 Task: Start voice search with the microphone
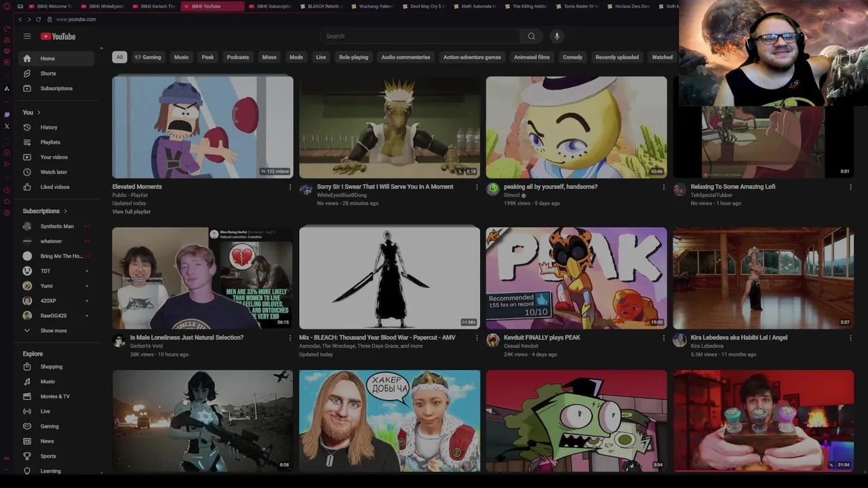557,36
